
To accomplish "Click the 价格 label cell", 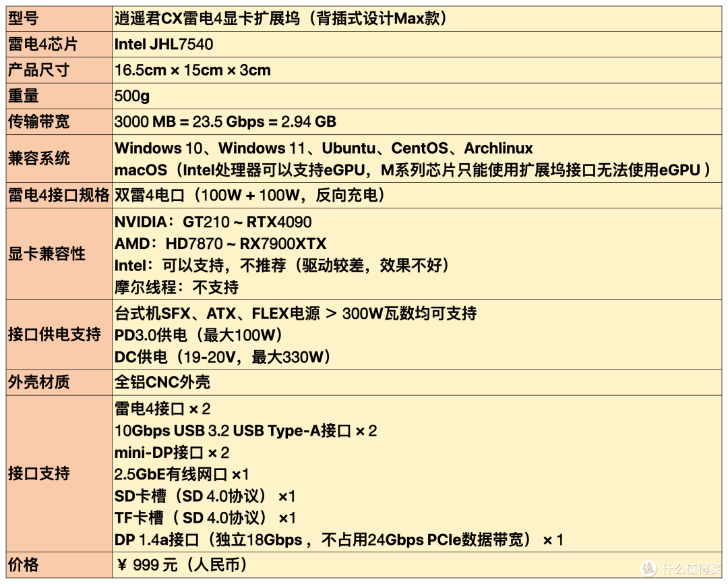I will pos(59,565).
